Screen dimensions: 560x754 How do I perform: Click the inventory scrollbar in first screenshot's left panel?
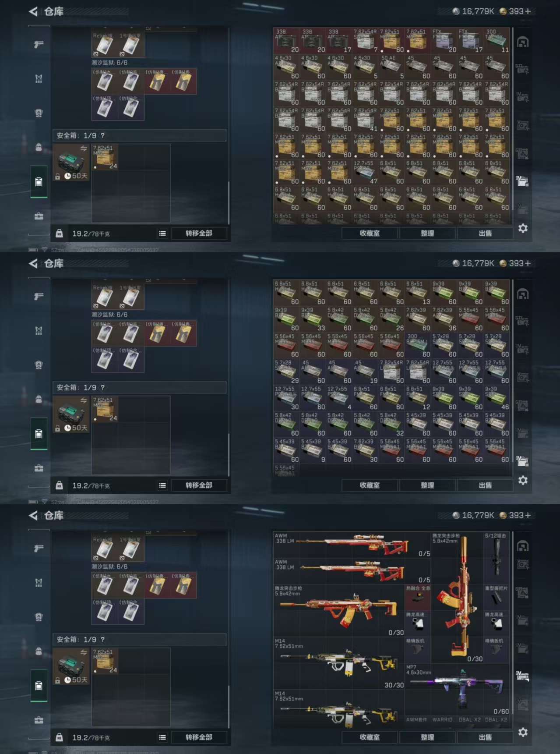[x=229, y=202]
